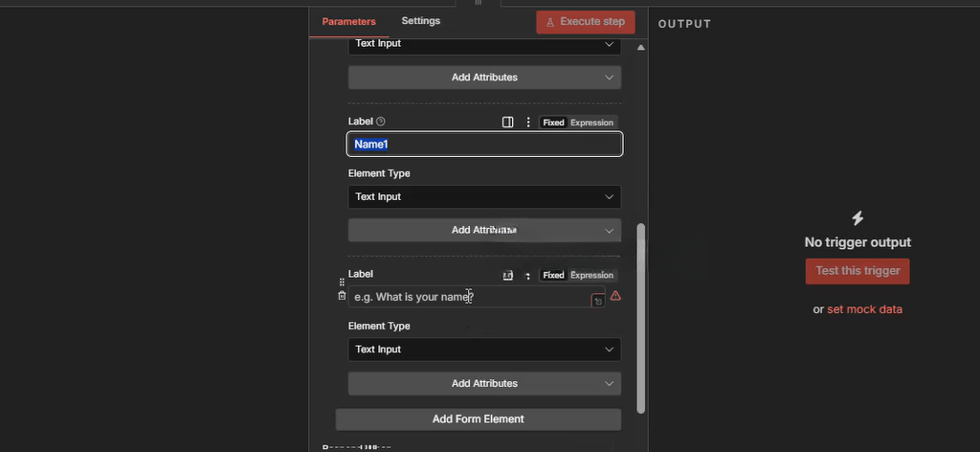Select Expression mode above Name1 field

(591, 123)
